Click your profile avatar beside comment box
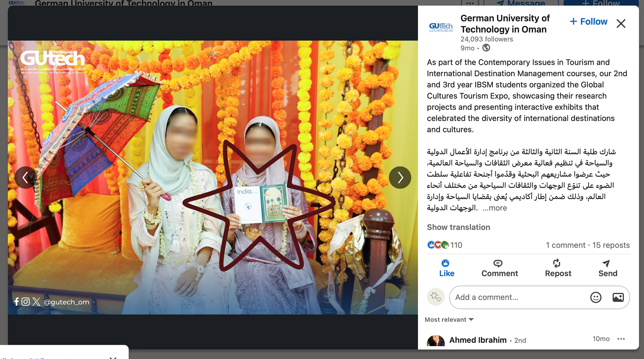 [x=435, y=297]
